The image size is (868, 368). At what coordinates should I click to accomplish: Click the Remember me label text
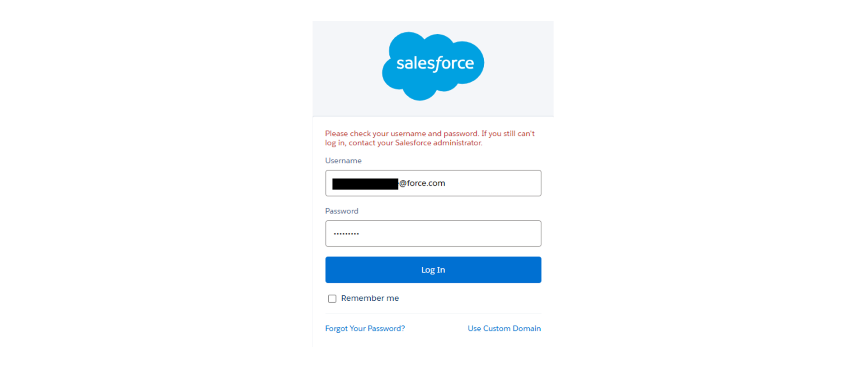[370, 298]
